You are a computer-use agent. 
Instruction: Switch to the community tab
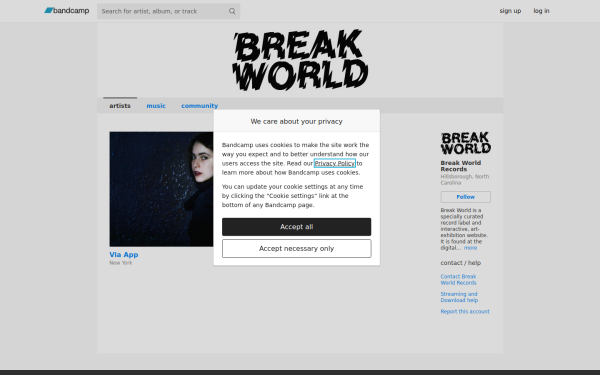point(199,106)
